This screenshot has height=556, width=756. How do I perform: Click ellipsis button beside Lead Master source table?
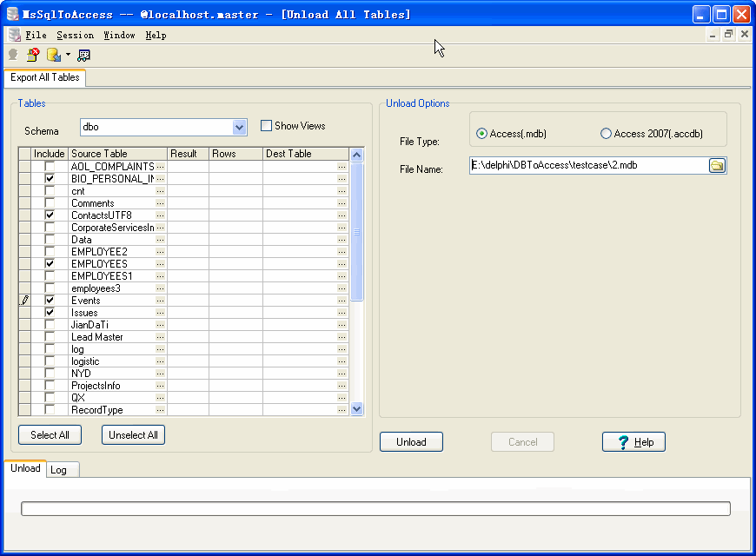point(161,337)
